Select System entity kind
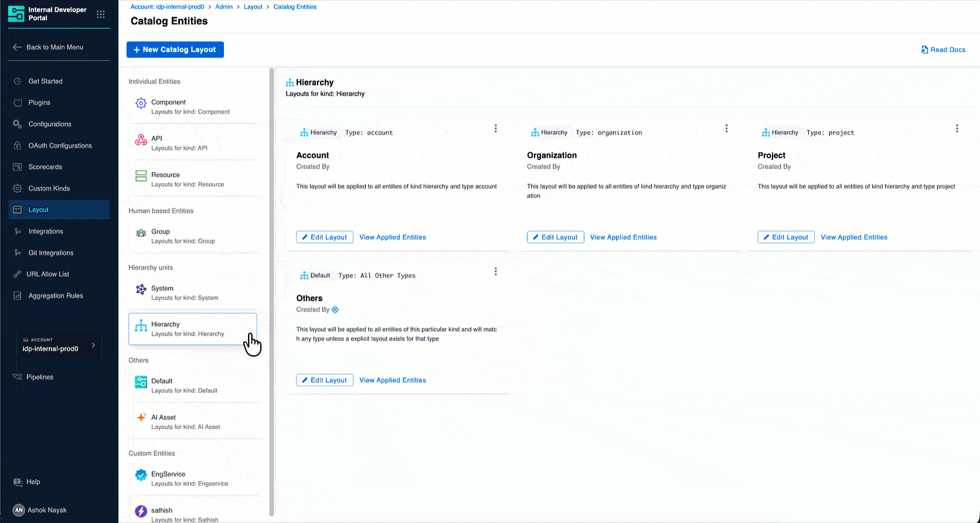 (193, 293)
